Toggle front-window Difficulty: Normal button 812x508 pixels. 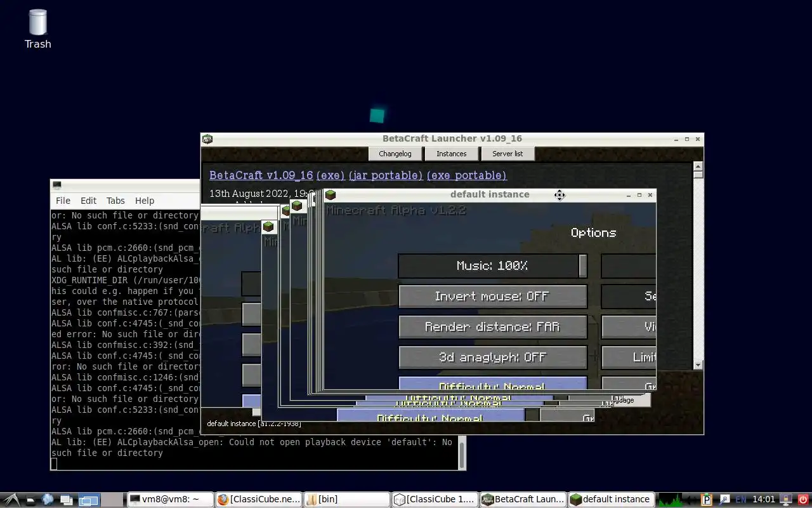493,384
